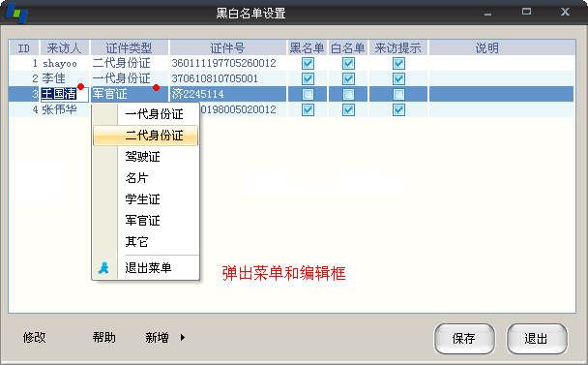Toggle 白名单 checkbox for 张伟华 row
Viewport: 588px width, 365px height.
coord(348,109)
